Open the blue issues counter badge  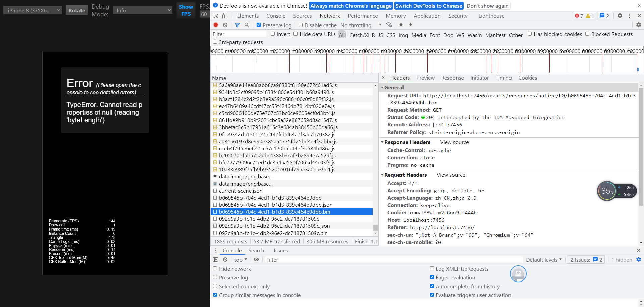604,16
